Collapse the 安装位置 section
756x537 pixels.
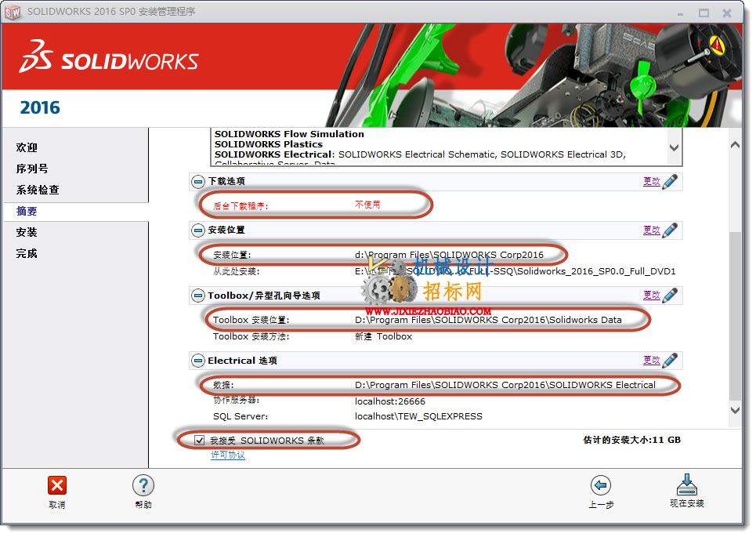click(197, 230)
